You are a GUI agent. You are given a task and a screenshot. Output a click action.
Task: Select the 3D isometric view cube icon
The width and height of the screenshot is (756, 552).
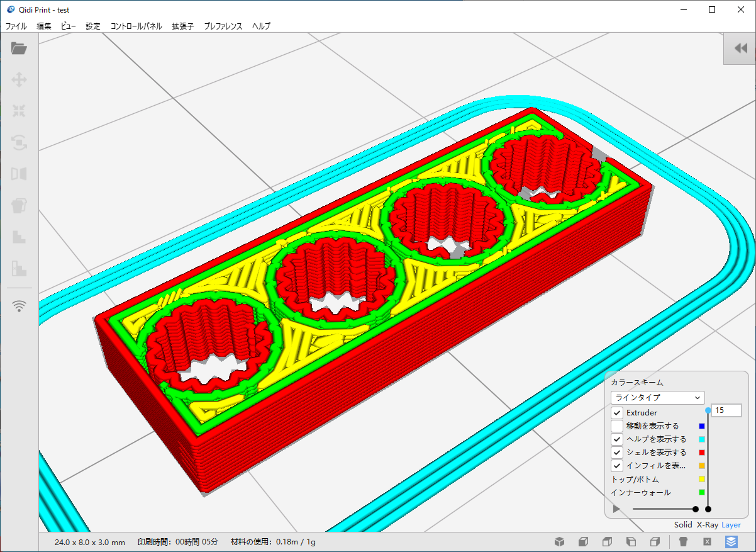tap(559, 542)
